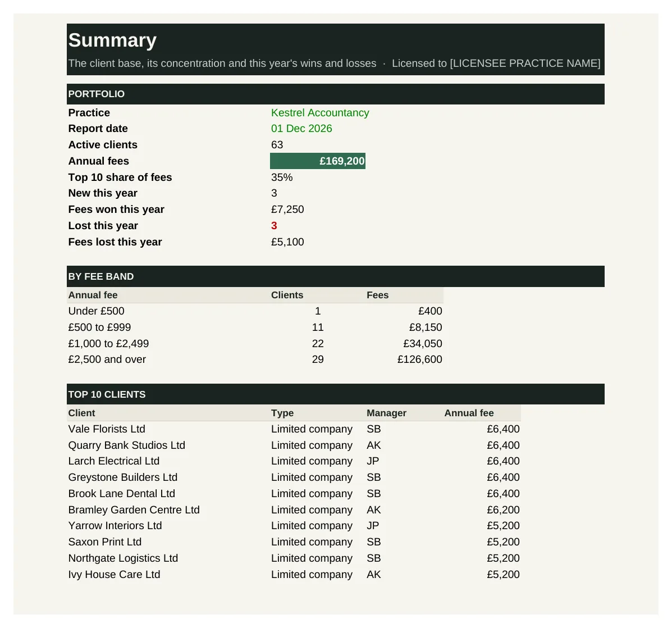Select client Brook Lane Dental Ltd
The height and width of the screenshot is (628, 672).
122,494
